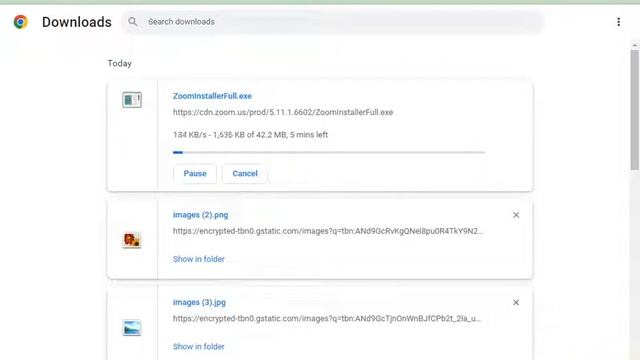Click the Downloads page title

click(77, 22)
